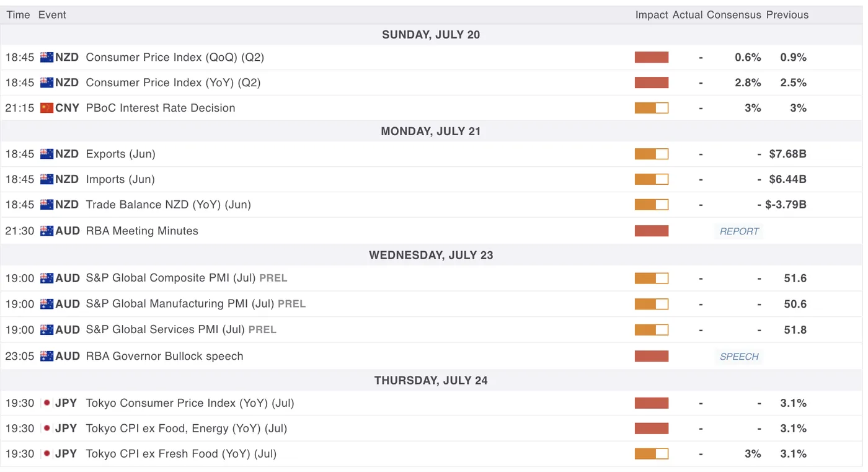Click the Wednesday, July 23 date header

[431, 255]
